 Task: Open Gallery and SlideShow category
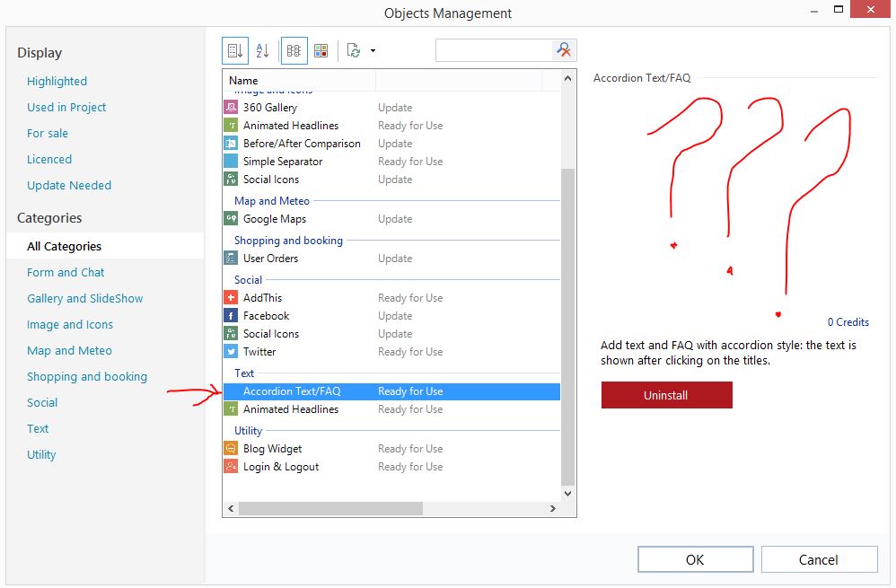[x=85, y=298]
